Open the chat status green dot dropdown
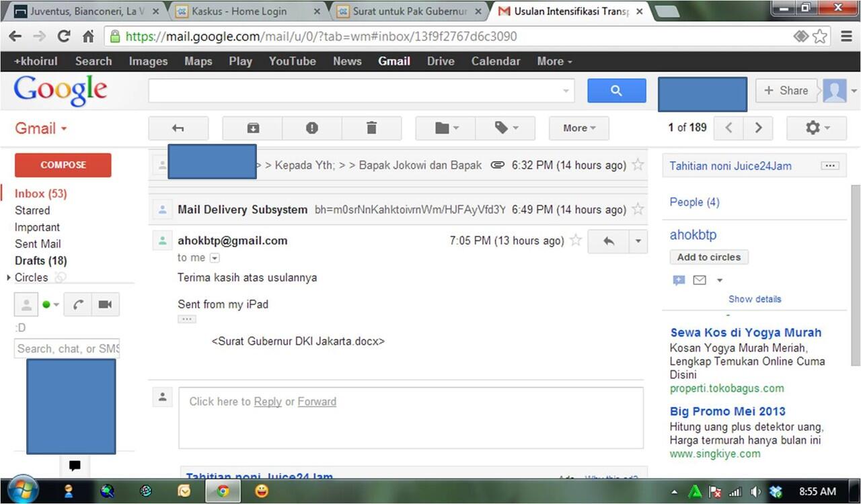The height and width of the screenshot is (504, 861). pos(50,304)
